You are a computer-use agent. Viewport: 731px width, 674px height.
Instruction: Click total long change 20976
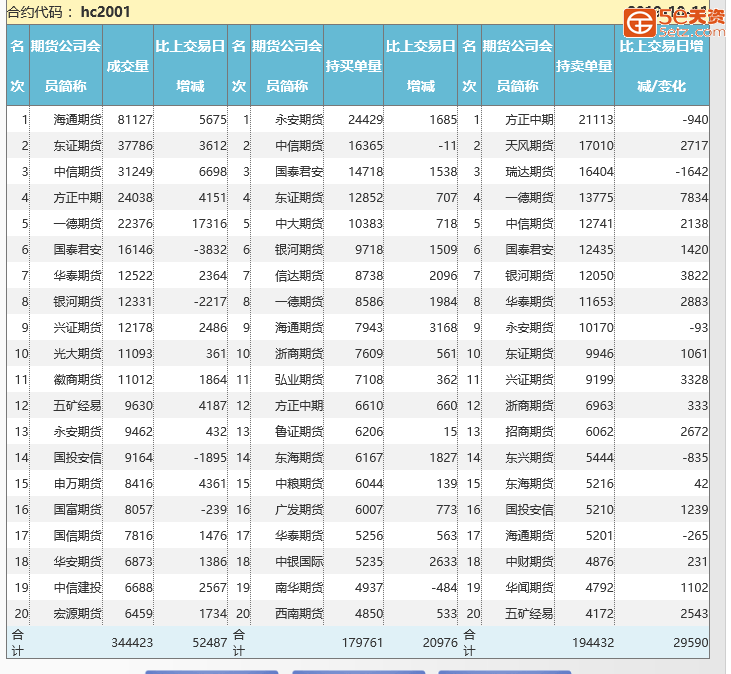[440, 643]
